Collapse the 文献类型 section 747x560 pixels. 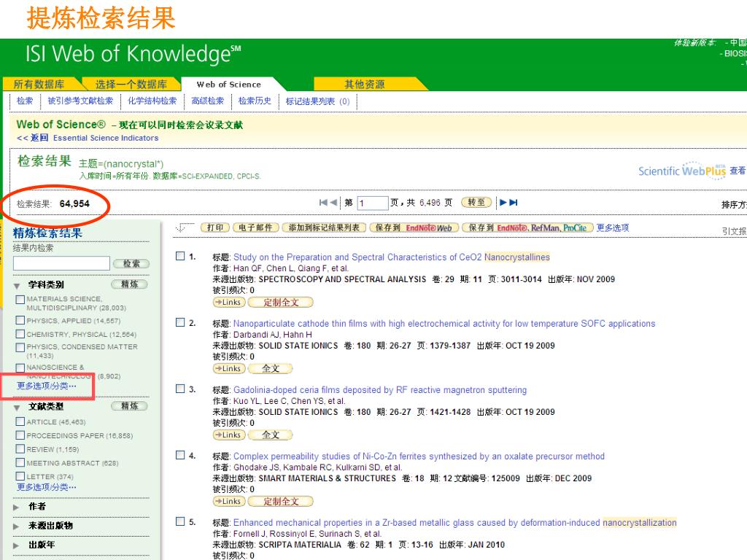point(18,408)
